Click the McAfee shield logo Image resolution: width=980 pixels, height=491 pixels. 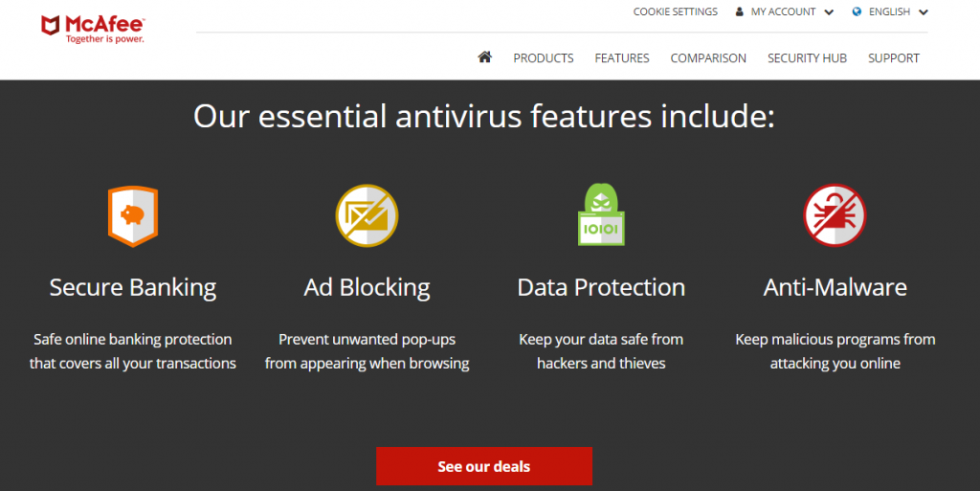coord(51,26)
